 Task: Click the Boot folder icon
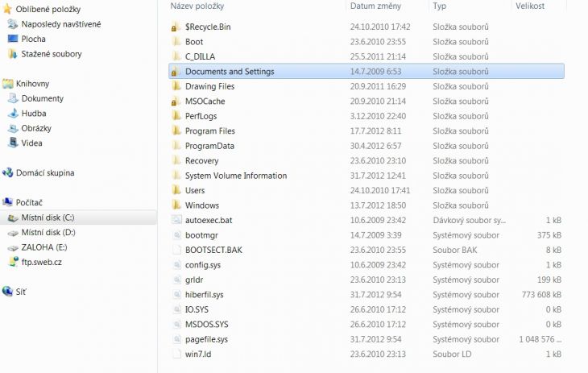tap(176, 42)
